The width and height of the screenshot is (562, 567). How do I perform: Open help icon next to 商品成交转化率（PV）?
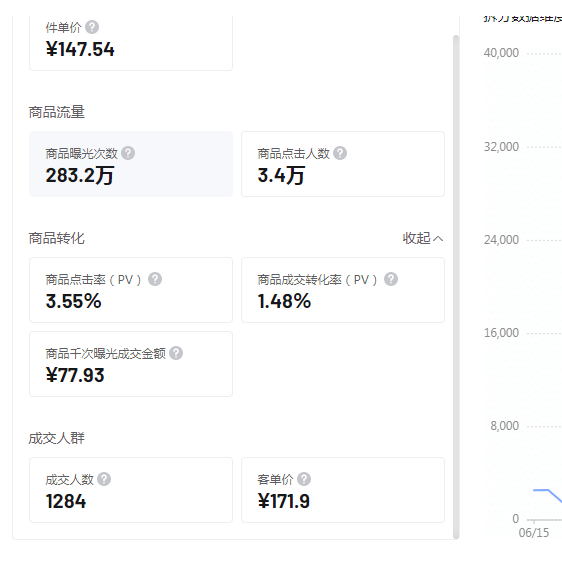tap(391, 279)
